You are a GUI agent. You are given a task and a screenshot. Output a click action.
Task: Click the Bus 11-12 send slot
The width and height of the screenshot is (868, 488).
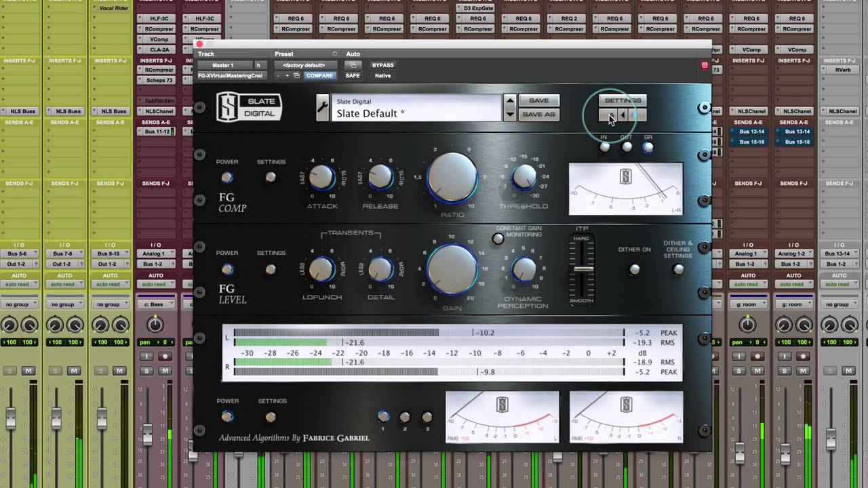pos(155,131)
